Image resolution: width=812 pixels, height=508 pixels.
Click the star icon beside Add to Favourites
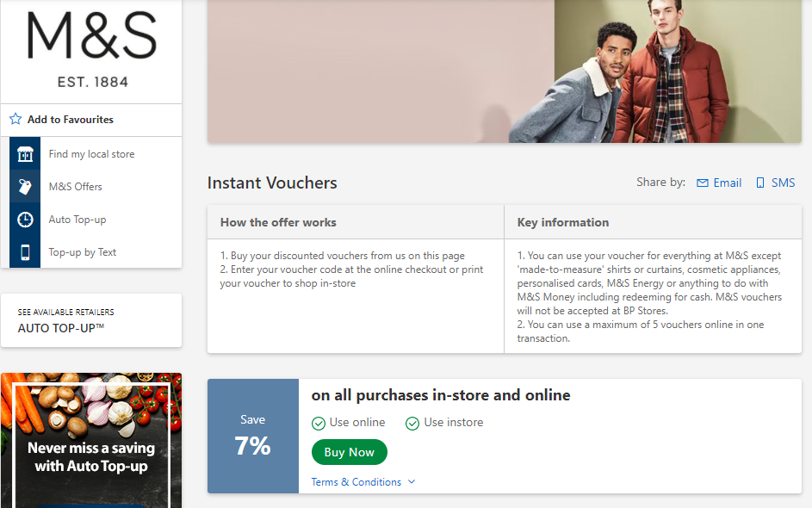click(x=15, y=120)
